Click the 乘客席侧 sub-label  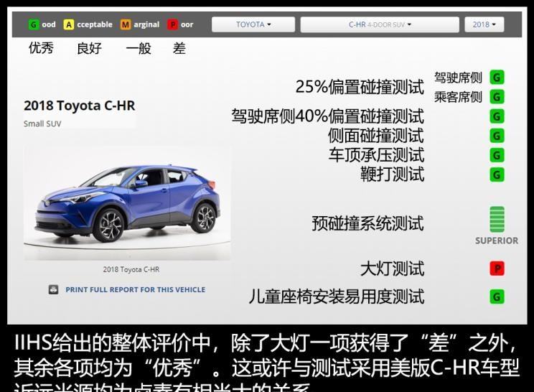(458, 97)
